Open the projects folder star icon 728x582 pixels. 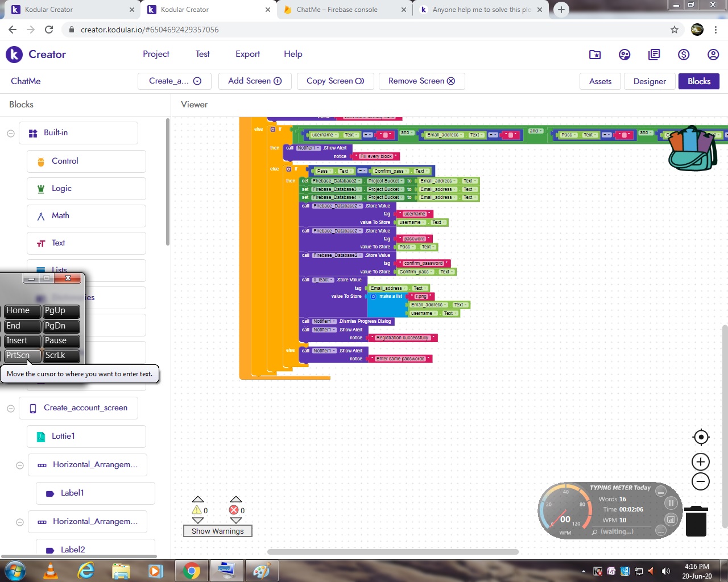pos(595,55)
